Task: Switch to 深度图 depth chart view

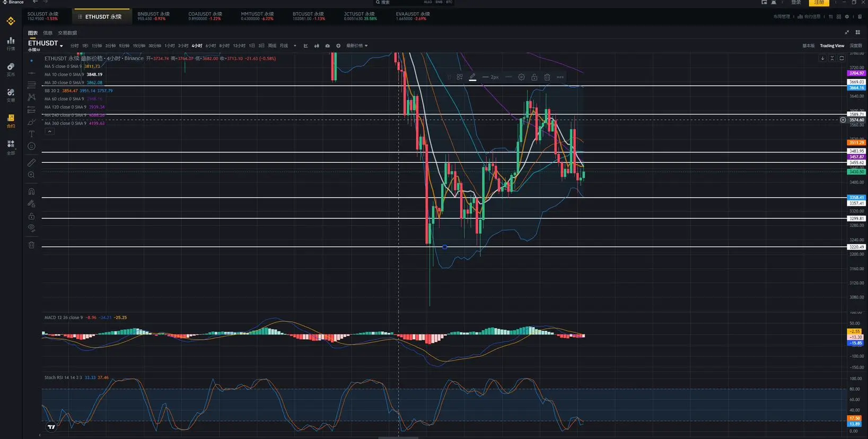Action: point(855,46)
